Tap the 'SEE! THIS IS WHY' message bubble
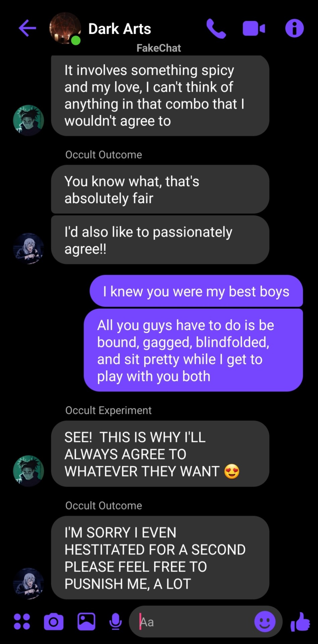The width and height of the screenshot is (318, 644). [160, 454]
